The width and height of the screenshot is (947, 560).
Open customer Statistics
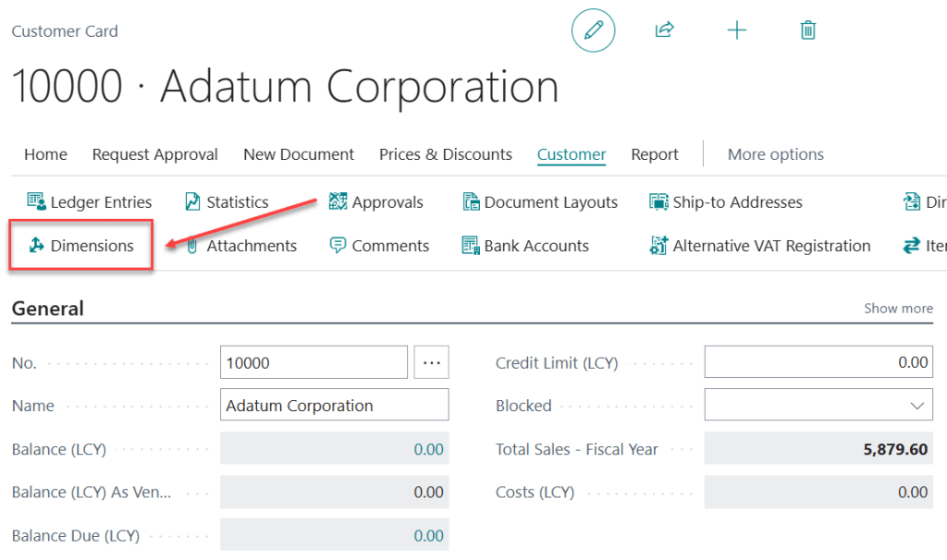click(226, 201)
